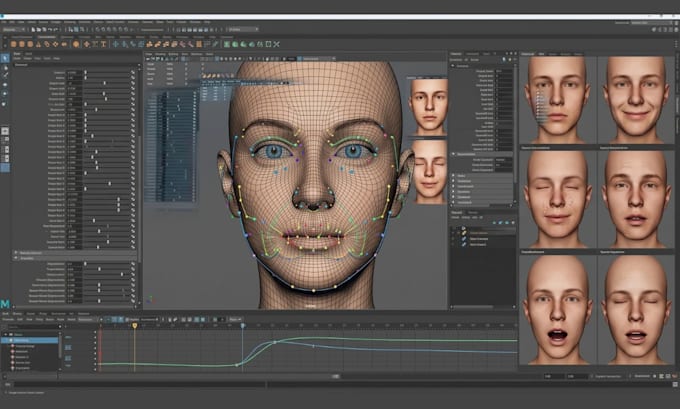Open the View menu in the viewport panel
The height and width of the screenshot is (409, 680).
click(x=149, y=54)
